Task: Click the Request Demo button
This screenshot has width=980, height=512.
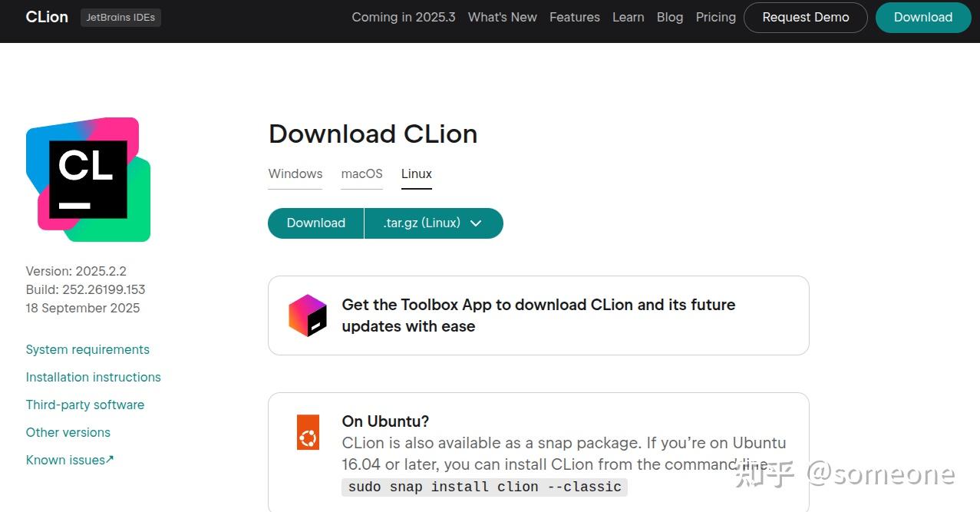Action: pos(805,17)
